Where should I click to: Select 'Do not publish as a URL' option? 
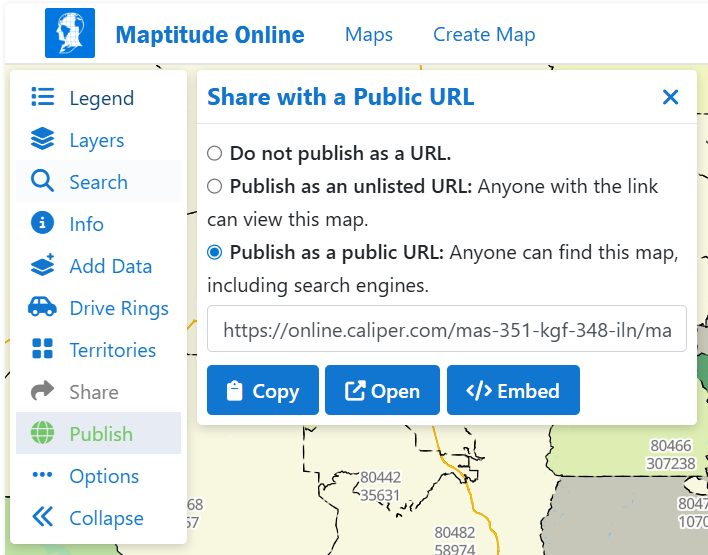coord(214,154)
